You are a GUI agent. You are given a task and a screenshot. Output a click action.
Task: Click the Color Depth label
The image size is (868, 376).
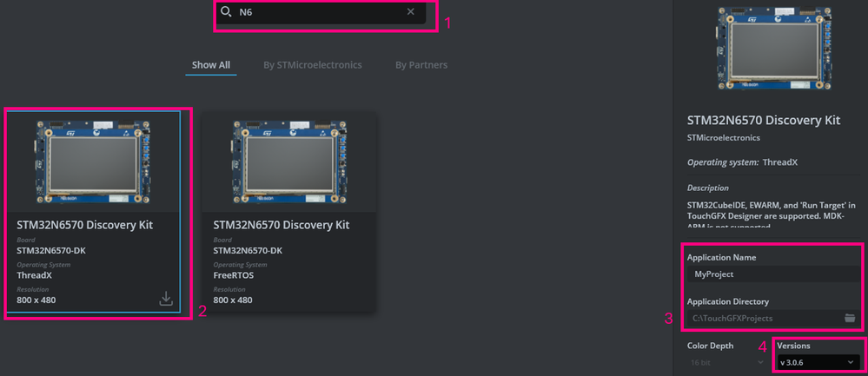pos(710,346)
